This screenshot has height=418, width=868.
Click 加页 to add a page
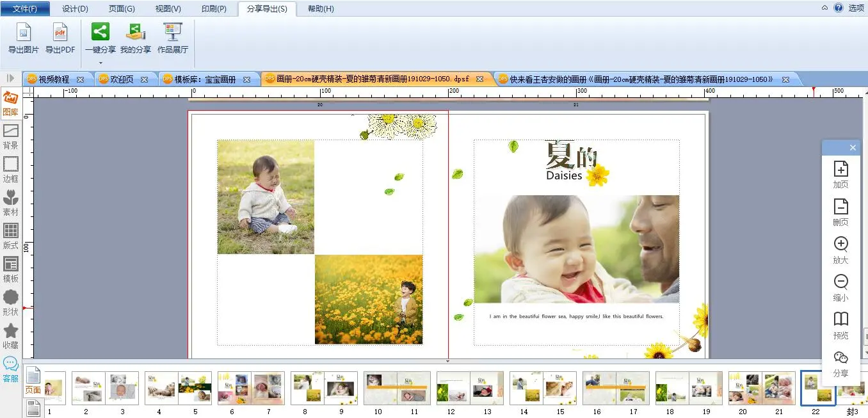click(x=840, y=175)
